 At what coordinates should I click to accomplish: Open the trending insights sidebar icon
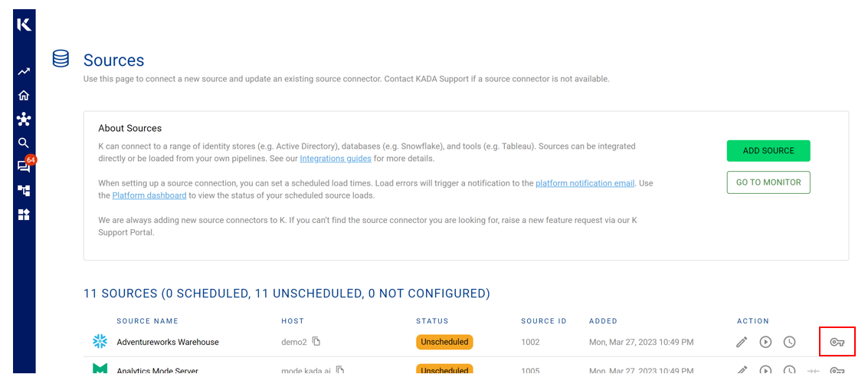pos(24,71)
